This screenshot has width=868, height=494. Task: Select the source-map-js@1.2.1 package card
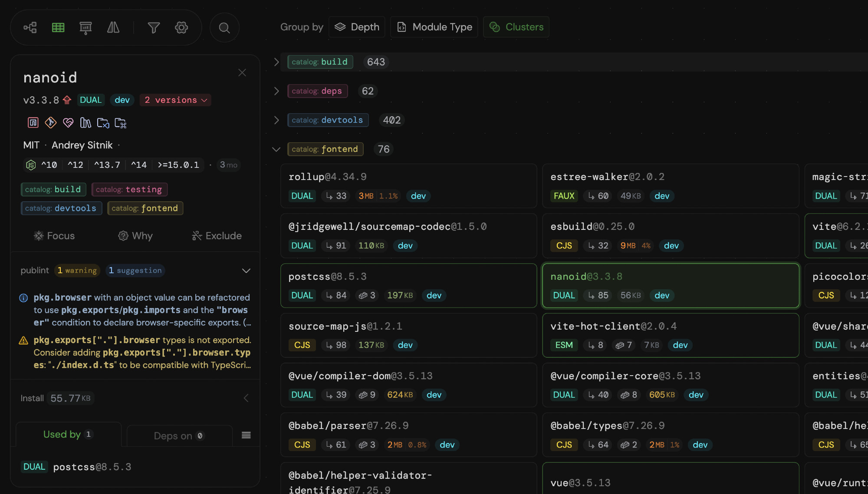409,335
